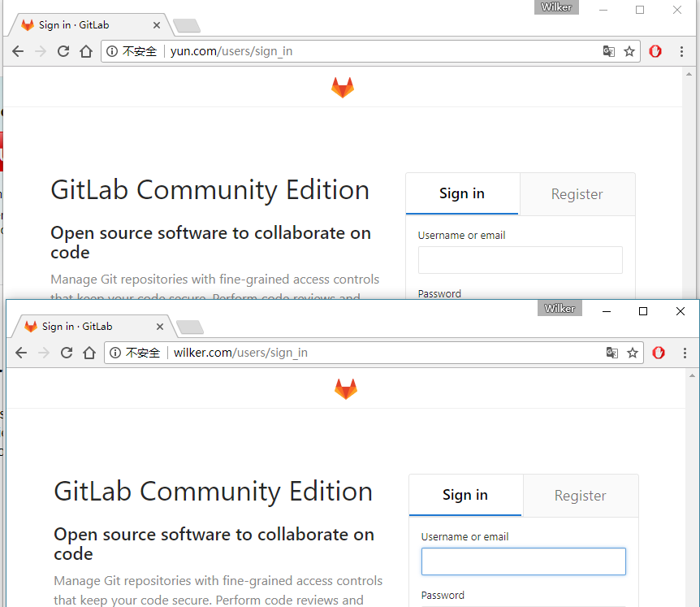Viewport: 700px width, 607px height.
Task: Select the Sign in tab on the yun.com page
Action: pos(462,193)
